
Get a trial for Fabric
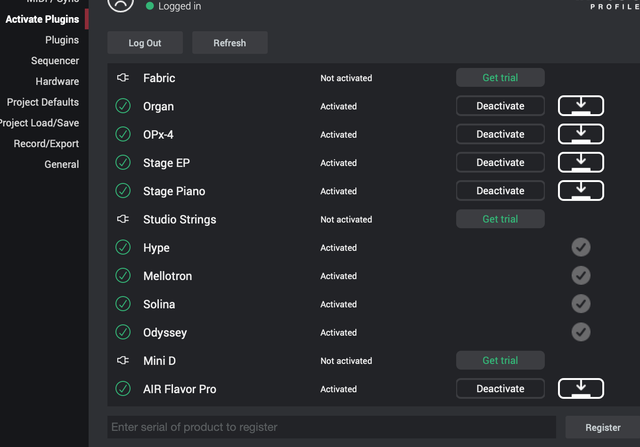point(500,78)
